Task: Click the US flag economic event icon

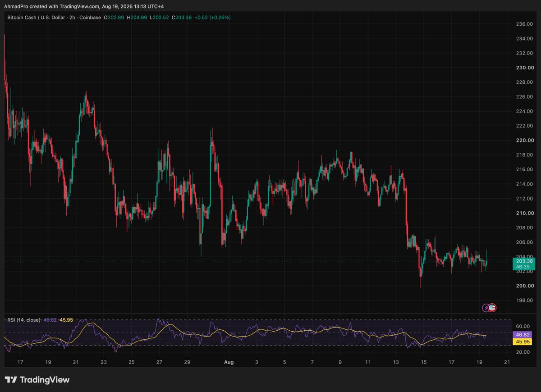Action: pyautogui.click(x=492, y=308)
